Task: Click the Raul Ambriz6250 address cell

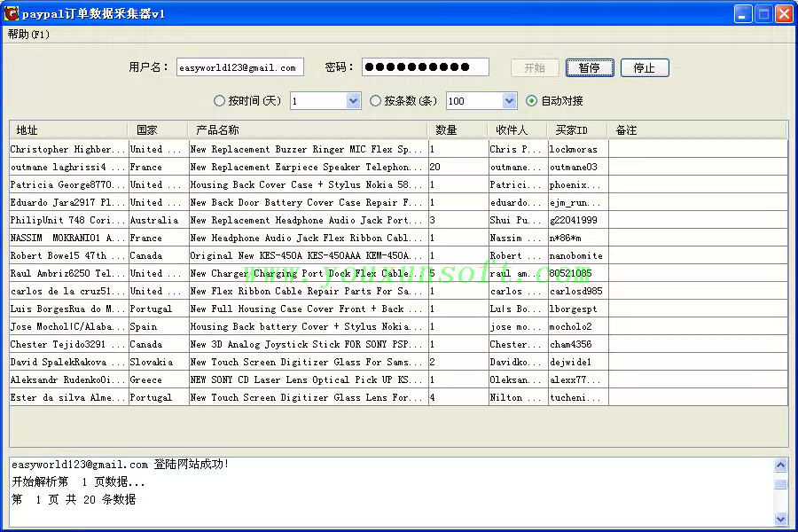Action: coord(68,273)
